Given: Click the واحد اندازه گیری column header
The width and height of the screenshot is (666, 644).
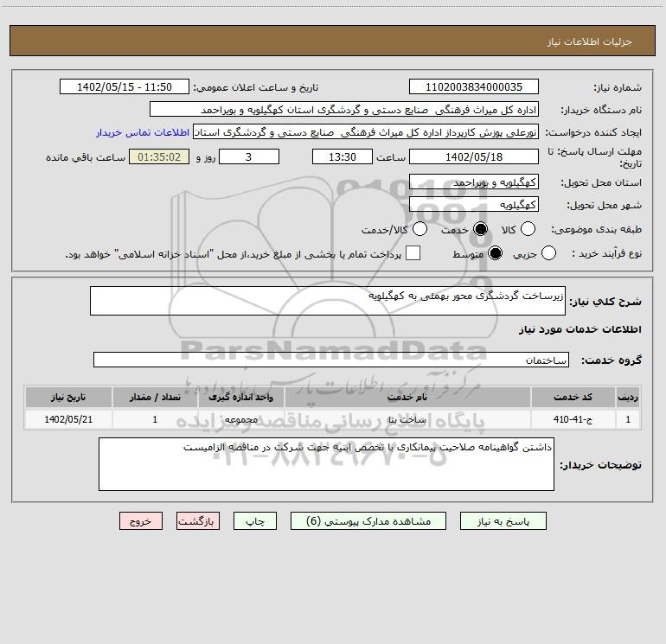Looking at the screenshot, I should 240,398.
